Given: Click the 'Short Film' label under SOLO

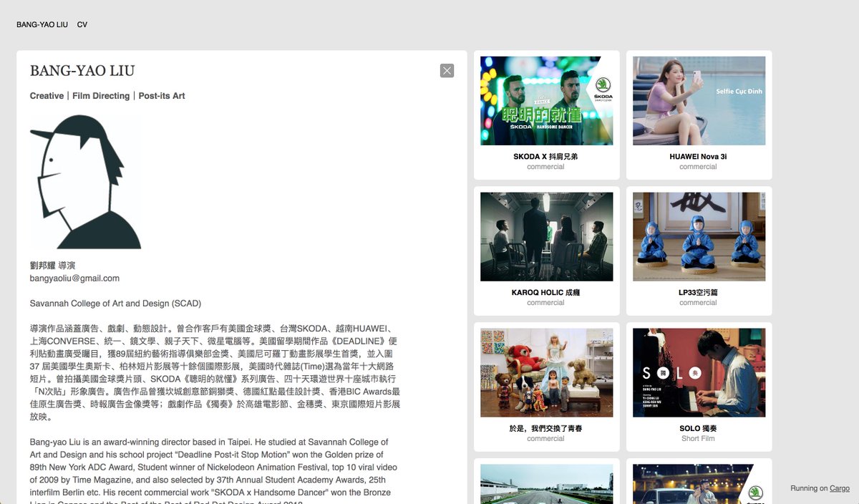Looking at the screenshot, I should (x=698, y=438).
